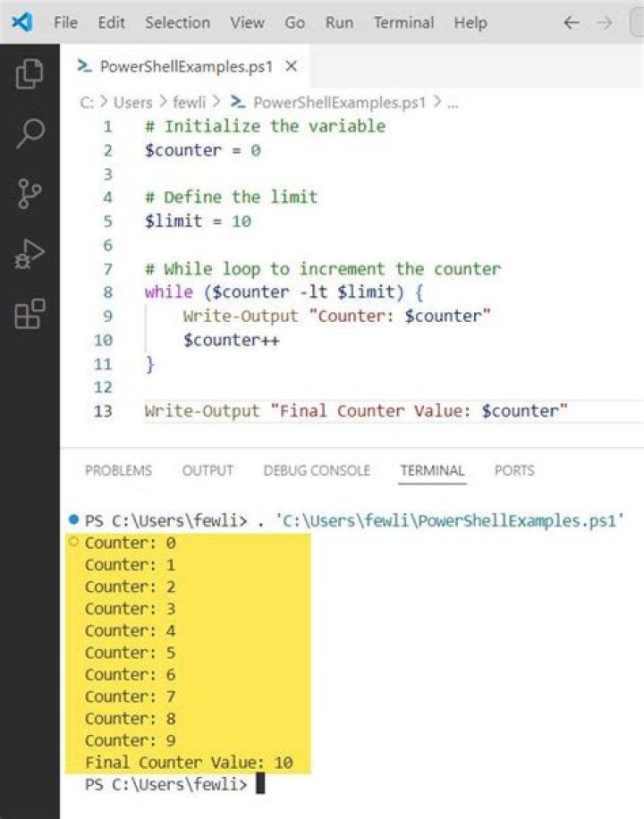The image size is (644, 819).
Task: Open the Source Control view
Action: click(x=29, y=193)
